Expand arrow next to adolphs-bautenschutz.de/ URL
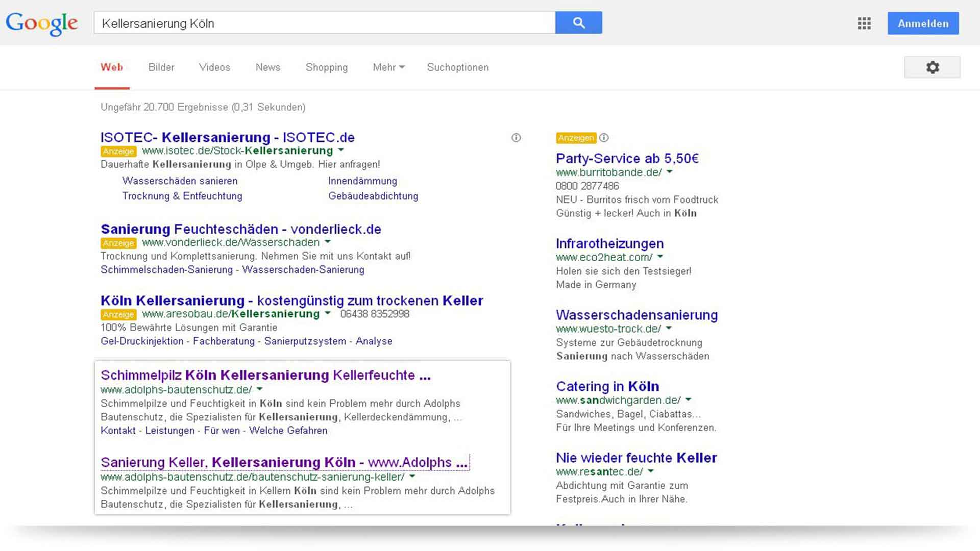The height and width of the screenshot is (551, 980). (260, 389)
